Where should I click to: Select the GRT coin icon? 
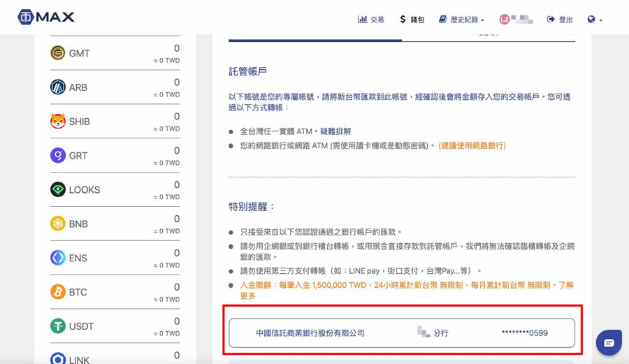click(x=58, y=155)
